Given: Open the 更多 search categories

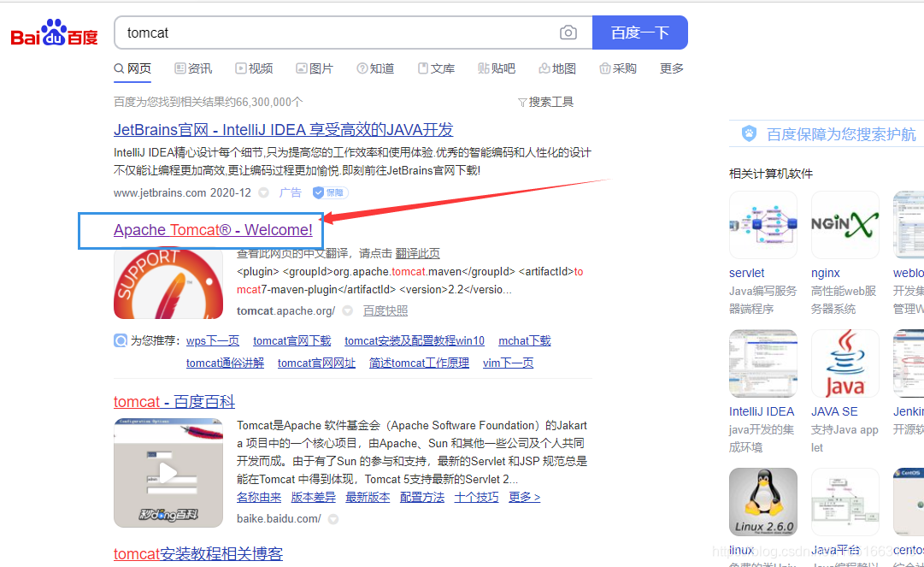Looking at the screenshot, I should pyautogui.click(x=672, y=68).
